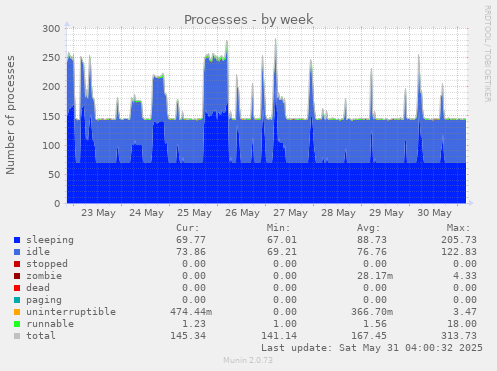Click runnable max value 18.00
This screenshot has width=497, height=371.
click(x=462, y=324)
